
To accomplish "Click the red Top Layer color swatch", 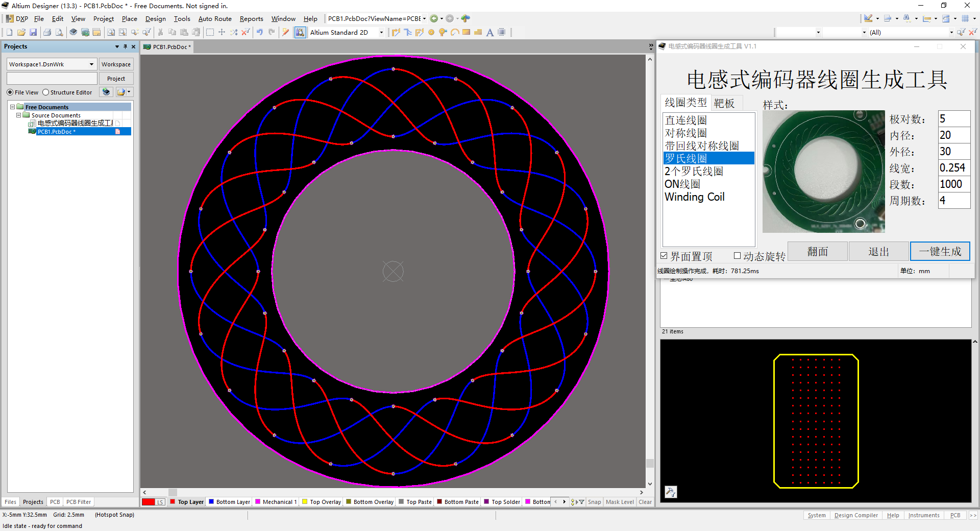I will (173, 502).
